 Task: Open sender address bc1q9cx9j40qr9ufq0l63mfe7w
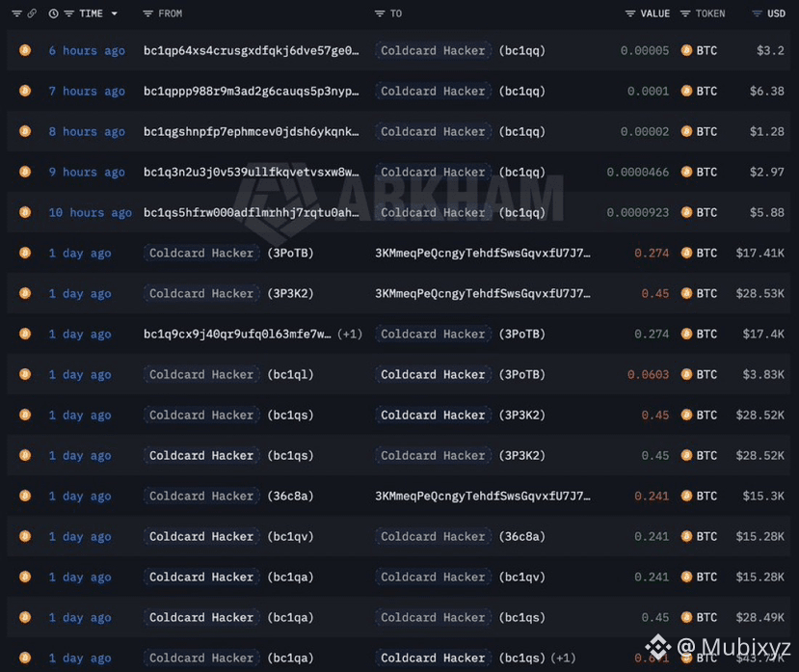pyautogui.click(x=237, y=335)
